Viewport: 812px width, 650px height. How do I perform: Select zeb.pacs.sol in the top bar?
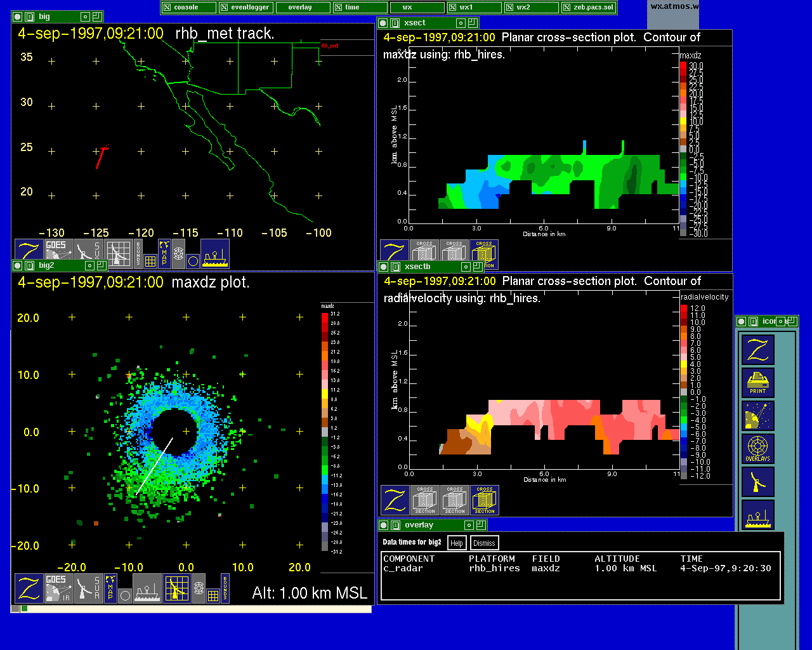[x=589, y=8]
